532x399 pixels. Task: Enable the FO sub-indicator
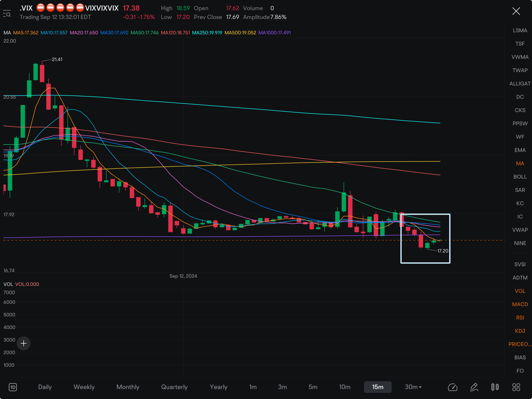click(520, 371)
